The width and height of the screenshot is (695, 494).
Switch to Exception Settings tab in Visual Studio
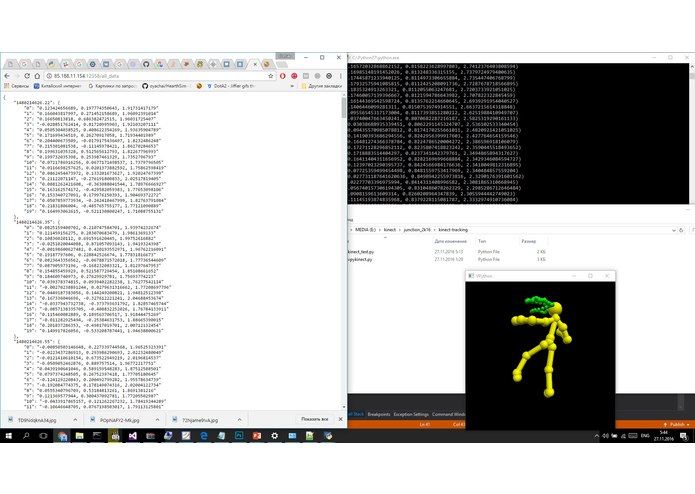point(411,414)
